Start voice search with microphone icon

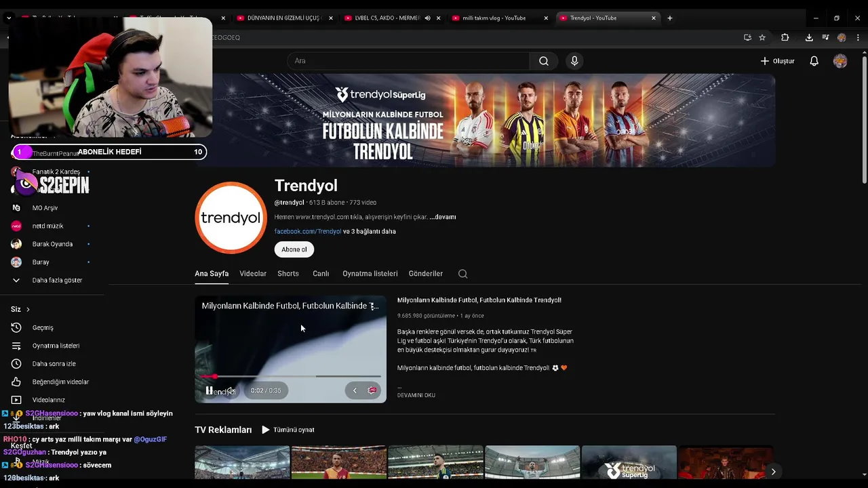574,61
